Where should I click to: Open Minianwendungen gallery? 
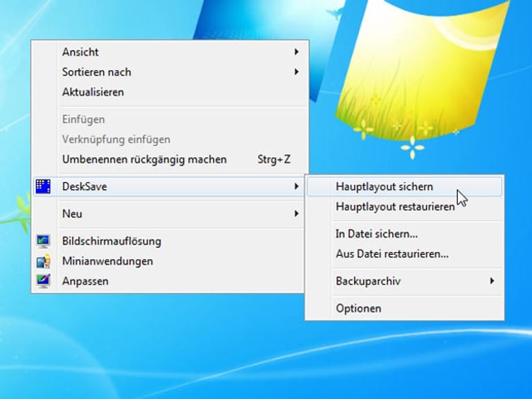[170, 261]
